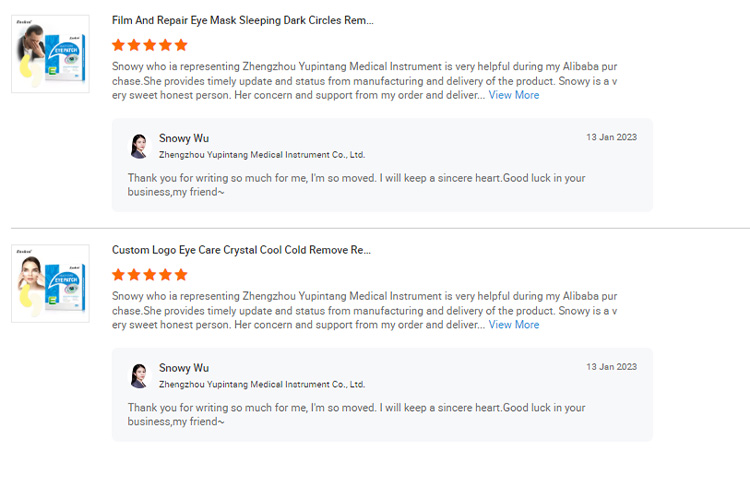Click Zhengzhou Yupintang company name under Custom Logo review

click(x=262, y=385)
